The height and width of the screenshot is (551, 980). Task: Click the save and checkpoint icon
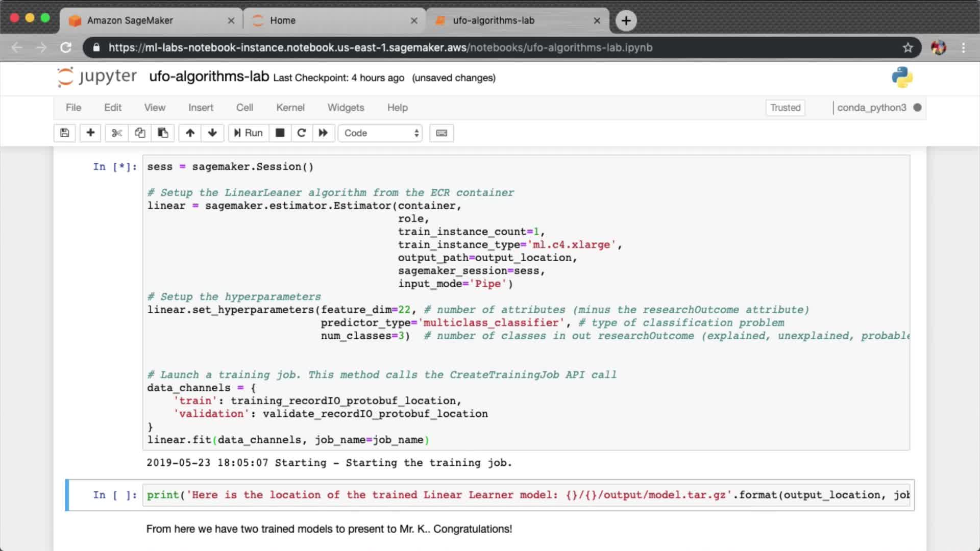(x=65, y=133)
